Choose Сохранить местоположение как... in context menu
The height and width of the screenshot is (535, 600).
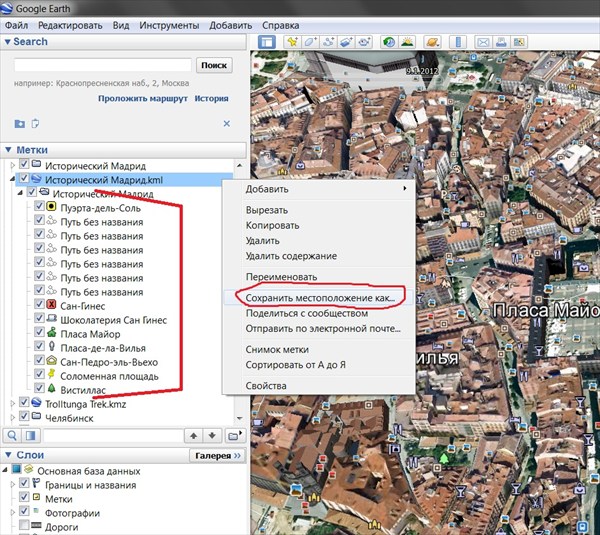point(320,298)
